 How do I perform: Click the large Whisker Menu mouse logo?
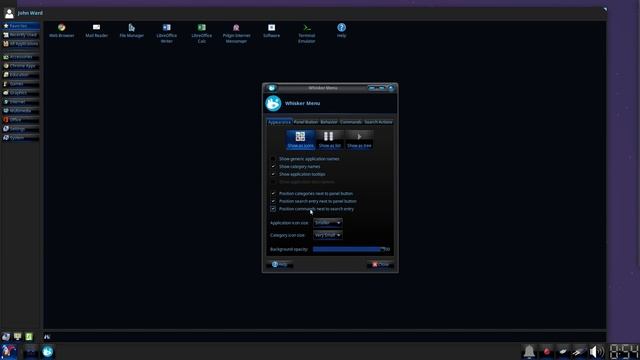(273, 103)
